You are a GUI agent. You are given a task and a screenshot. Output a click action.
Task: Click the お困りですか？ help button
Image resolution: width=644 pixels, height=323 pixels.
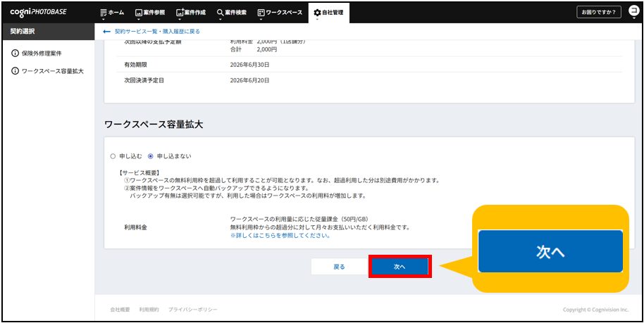pos(598,13)
